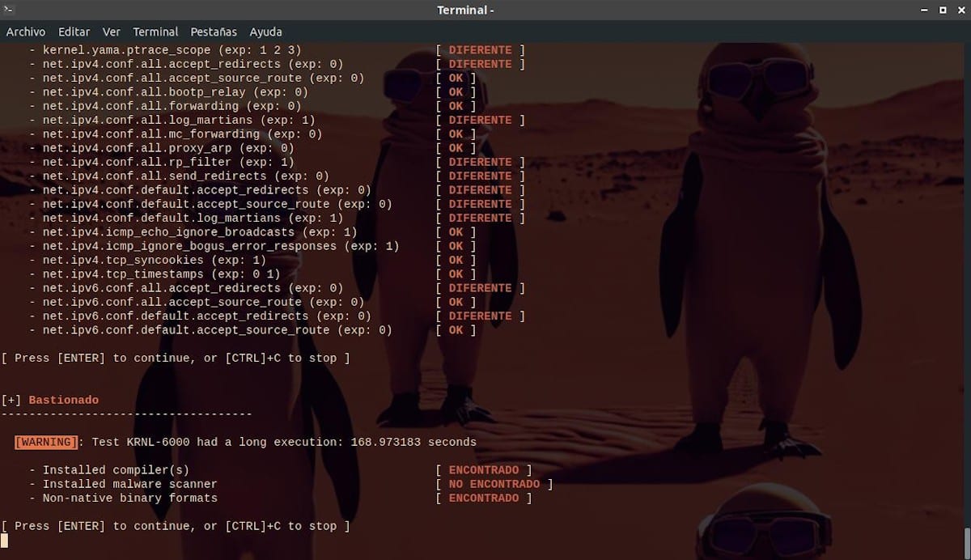971x560 pixels.
Task: Minimize the Terminal window
Action: click(925, 10)
